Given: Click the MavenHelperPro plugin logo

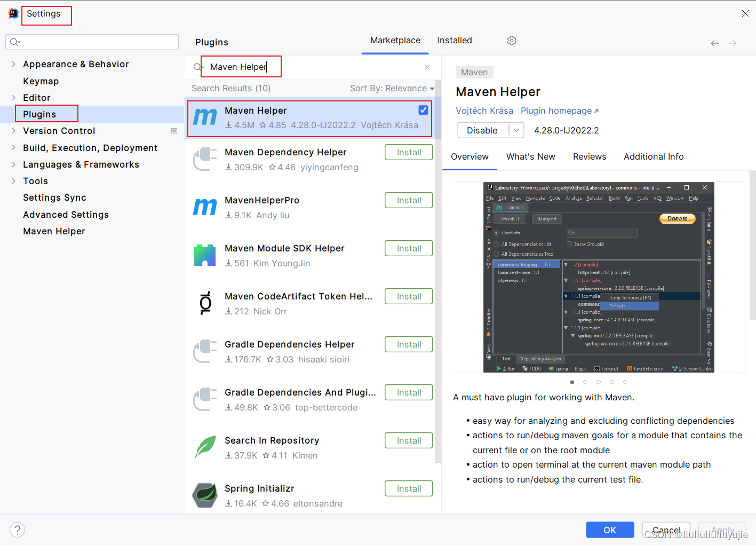Looking at the screenshot, I should [205, 207].
